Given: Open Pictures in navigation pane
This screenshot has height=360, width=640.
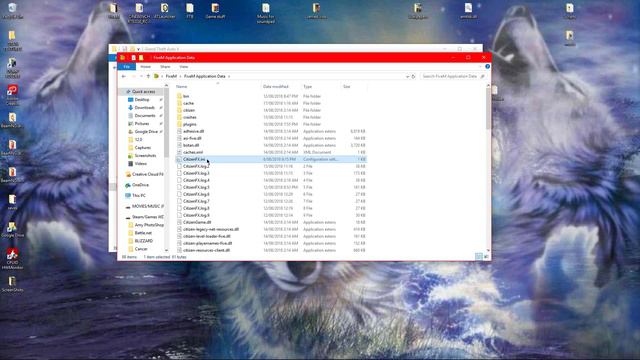Looking at the screenshot, I should (x=142, y=124).
